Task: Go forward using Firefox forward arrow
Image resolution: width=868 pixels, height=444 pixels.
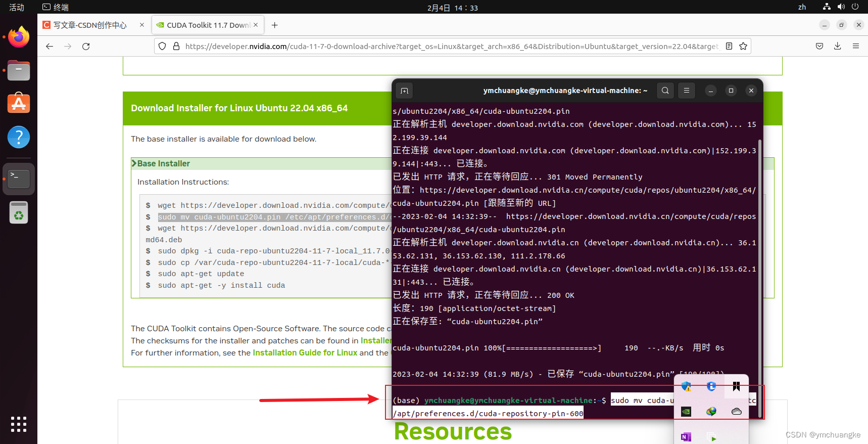Action: tap(68, 46)
